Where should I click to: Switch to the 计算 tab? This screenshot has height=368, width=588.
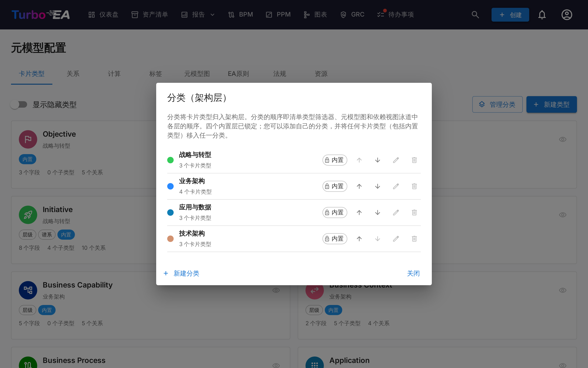(114, 74)
